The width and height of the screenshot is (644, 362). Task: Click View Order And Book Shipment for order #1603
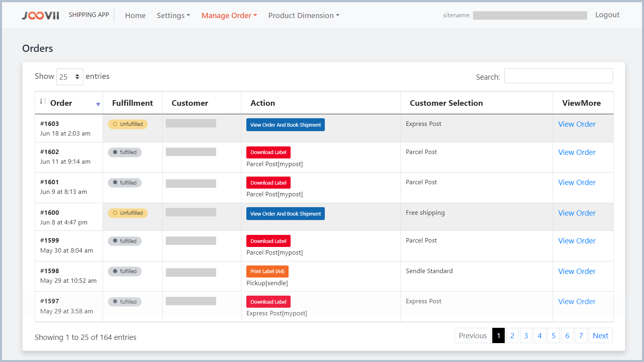(285, 125)
